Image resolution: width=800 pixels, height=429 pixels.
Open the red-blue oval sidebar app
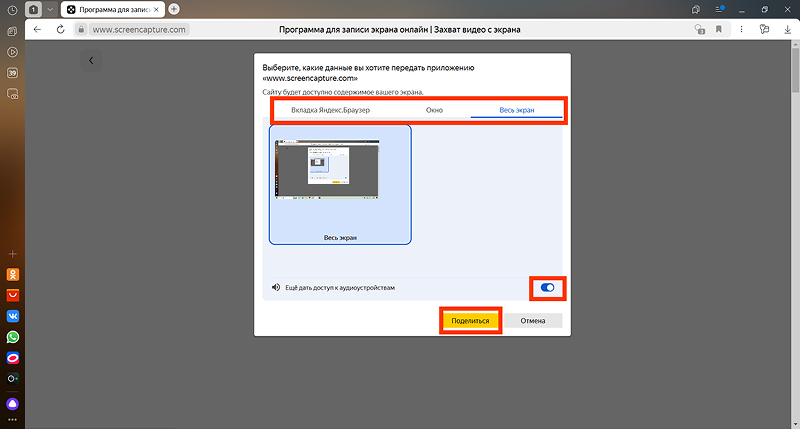tap(13, 358)
